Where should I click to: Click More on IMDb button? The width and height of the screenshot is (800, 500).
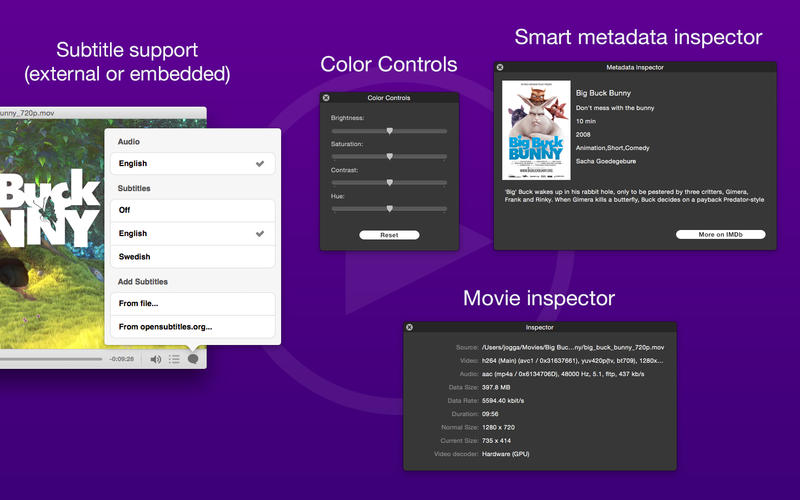pos(720,234)
